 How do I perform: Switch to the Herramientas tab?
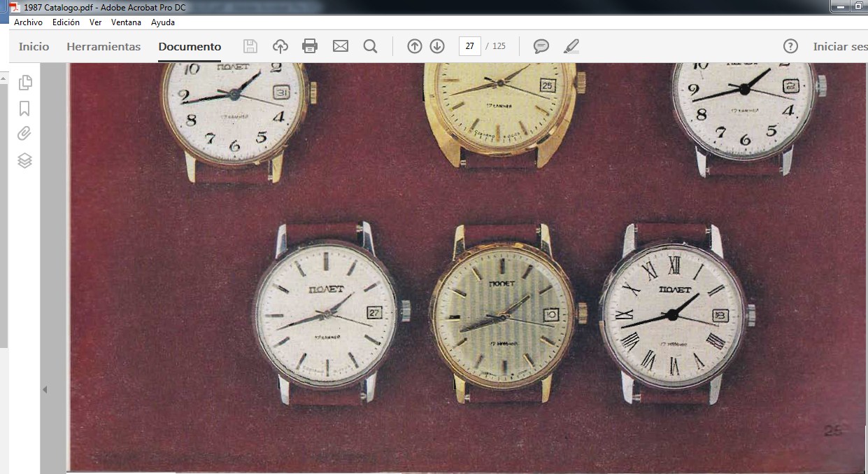[104, 47]
